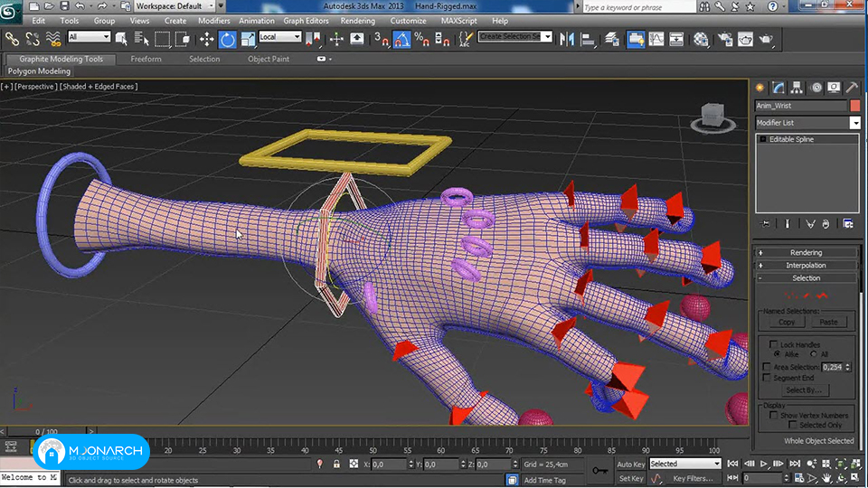Toggle the Percent Snap button
This screenshot has height=488, width=868.
click(x=422, y=39)
